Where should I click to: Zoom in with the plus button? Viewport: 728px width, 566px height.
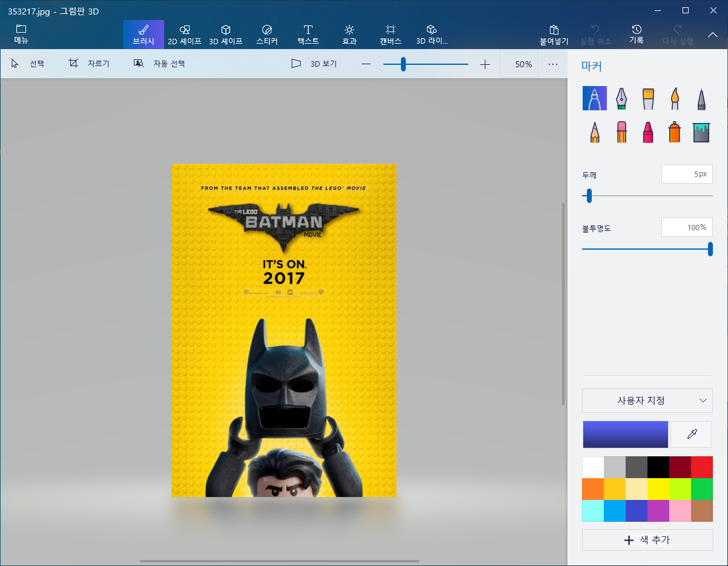pos(485,64)
